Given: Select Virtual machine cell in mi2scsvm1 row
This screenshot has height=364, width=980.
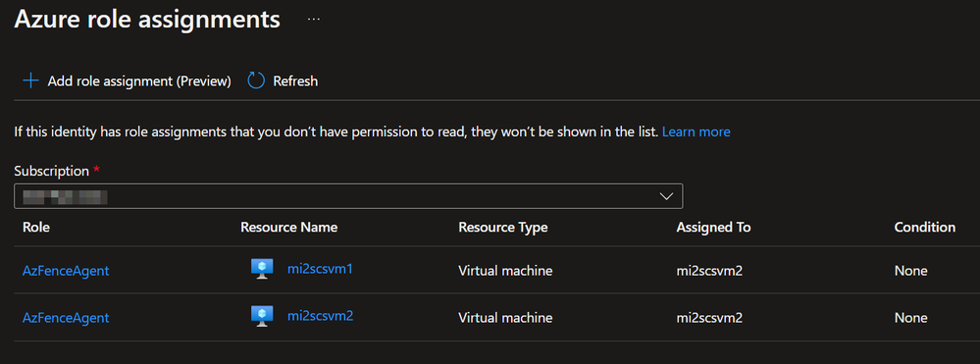Looking at the screenshot, I should (505, 271).
